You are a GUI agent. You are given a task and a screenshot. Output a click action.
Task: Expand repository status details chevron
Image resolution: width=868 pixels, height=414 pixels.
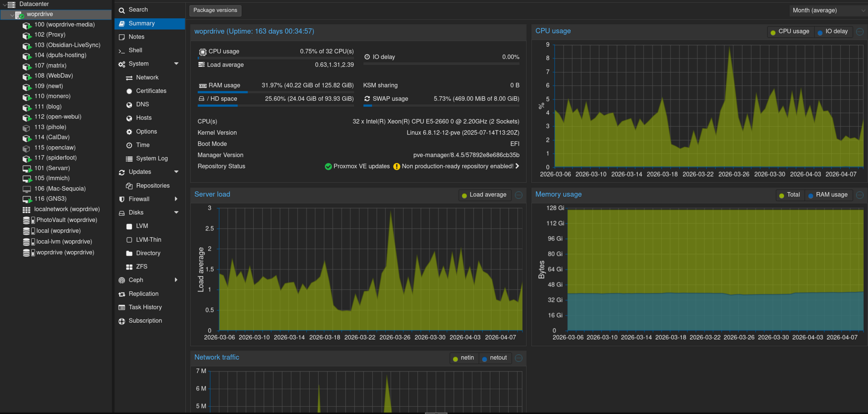click(517, 166)
